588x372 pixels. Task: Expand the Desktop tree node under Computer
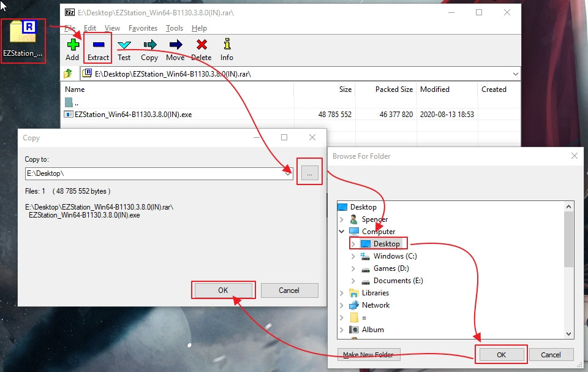point(353,244)
